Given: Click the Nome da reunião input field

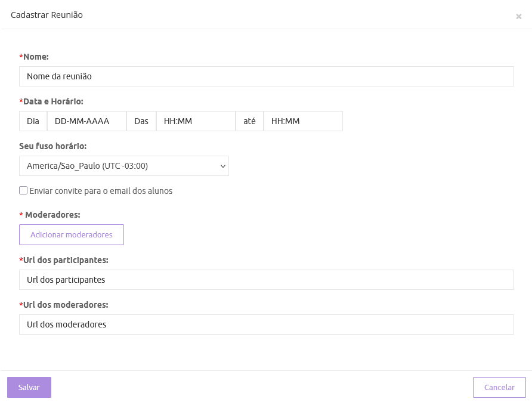Looking at the screenshot, I should [266, 76].
